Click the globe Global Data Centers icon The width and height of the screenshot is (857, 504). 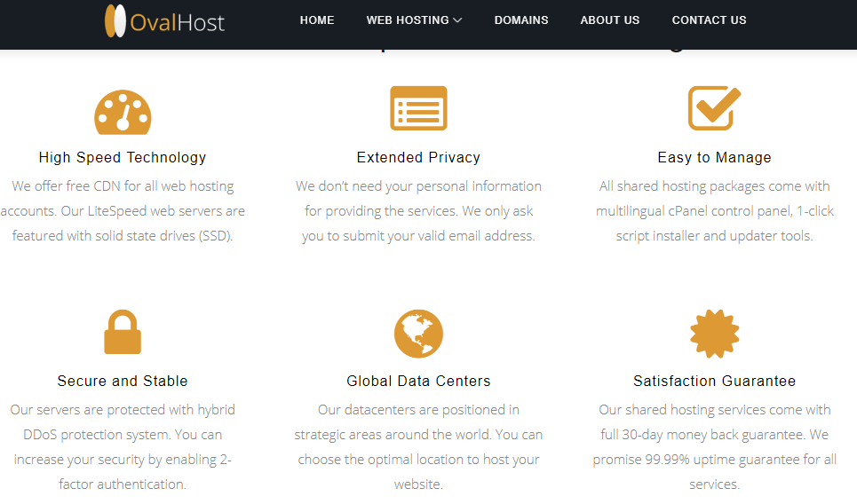point(418,334)
